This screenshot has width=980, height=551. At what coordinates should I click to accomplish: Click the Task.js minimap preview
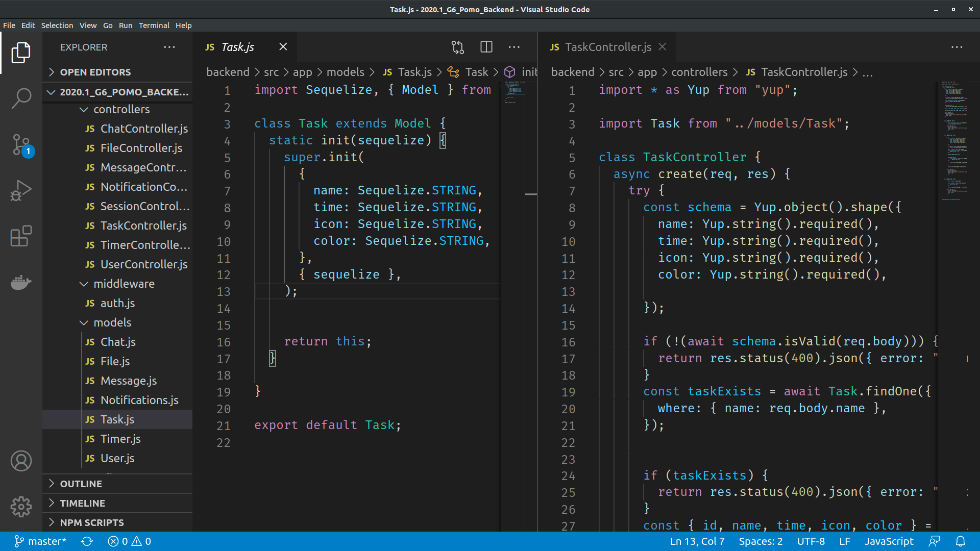point(513,93)
